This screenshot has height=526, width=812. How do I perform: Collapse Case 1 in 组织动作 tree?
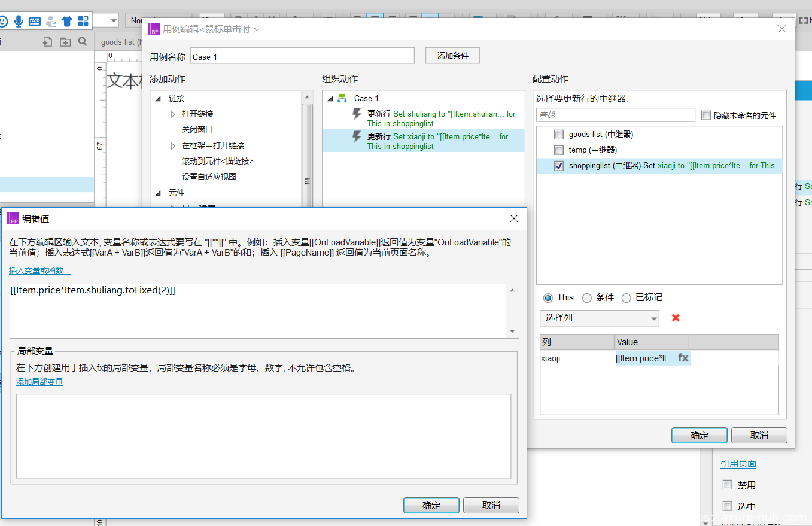[x=330, y=98]
